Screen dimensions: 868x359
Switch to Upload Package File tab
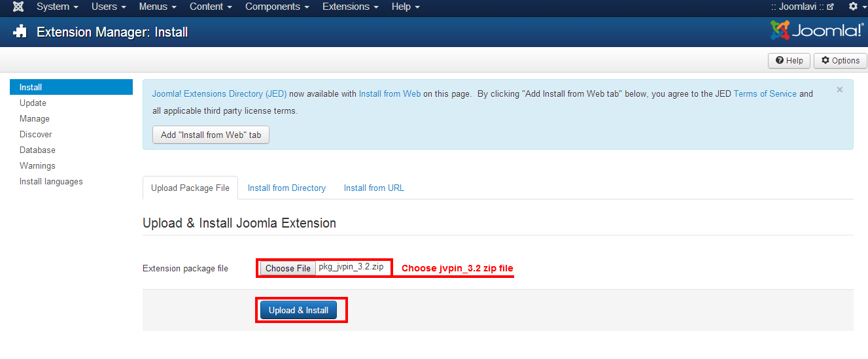click(x=190, y=188)
